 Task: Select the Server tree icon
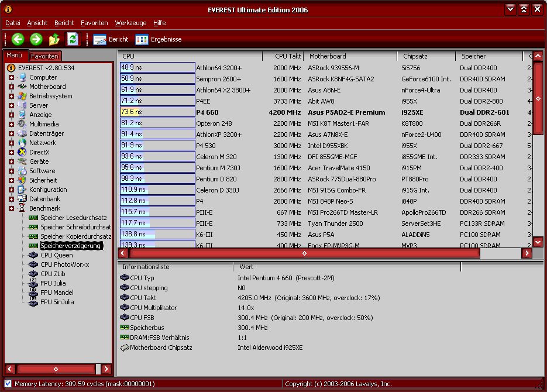click(x=22, y=105)
